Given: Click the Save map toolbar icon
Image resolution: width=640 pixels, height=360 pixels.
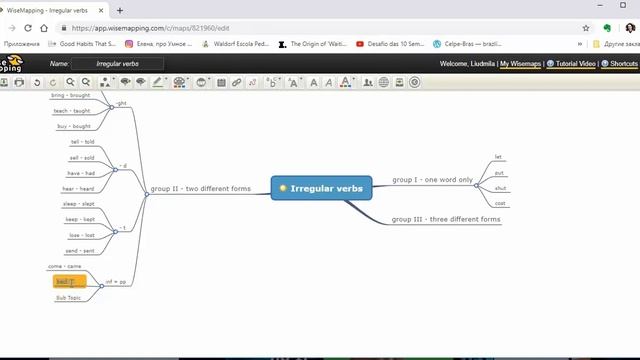Looking at the screenshot, I should [4, 82].
